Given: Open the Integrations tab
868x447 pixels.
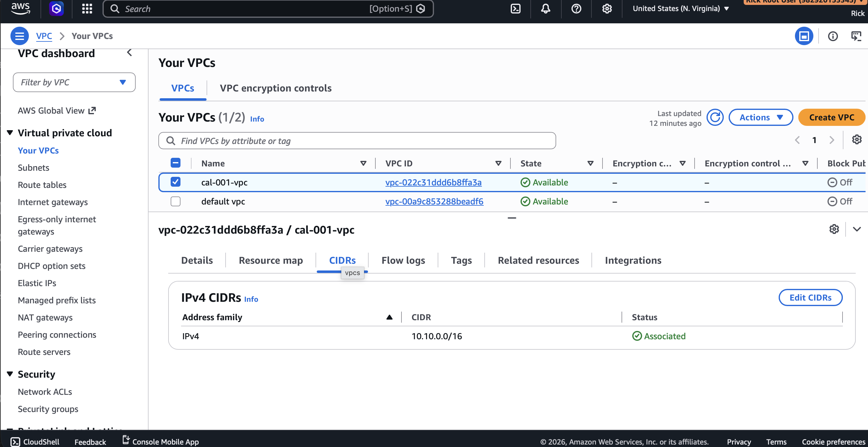Looking at the screenshot, I should (633, 260).
